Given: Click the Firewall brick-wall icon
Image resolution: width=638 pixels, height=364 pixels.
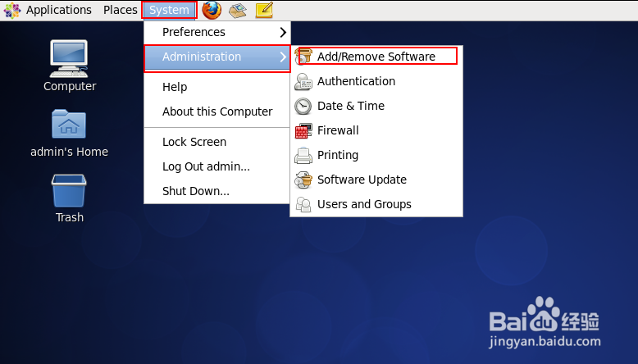Looking at the screenshot, I should point(303,130).
